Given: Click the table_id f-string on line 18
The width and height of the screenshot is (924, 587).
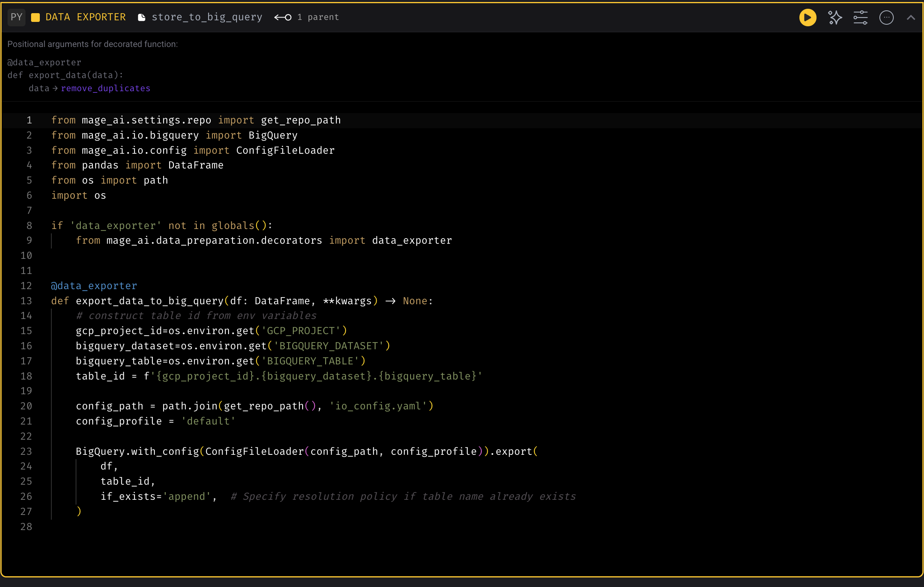Looking at the screenshot, I should tap(313, 376).
